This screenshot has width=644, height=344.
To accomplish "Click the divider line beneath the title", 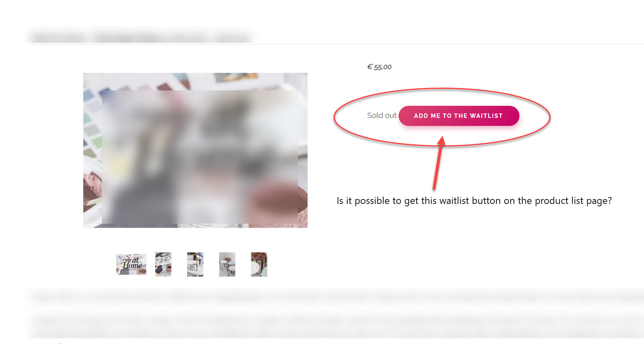I will 338,44.
